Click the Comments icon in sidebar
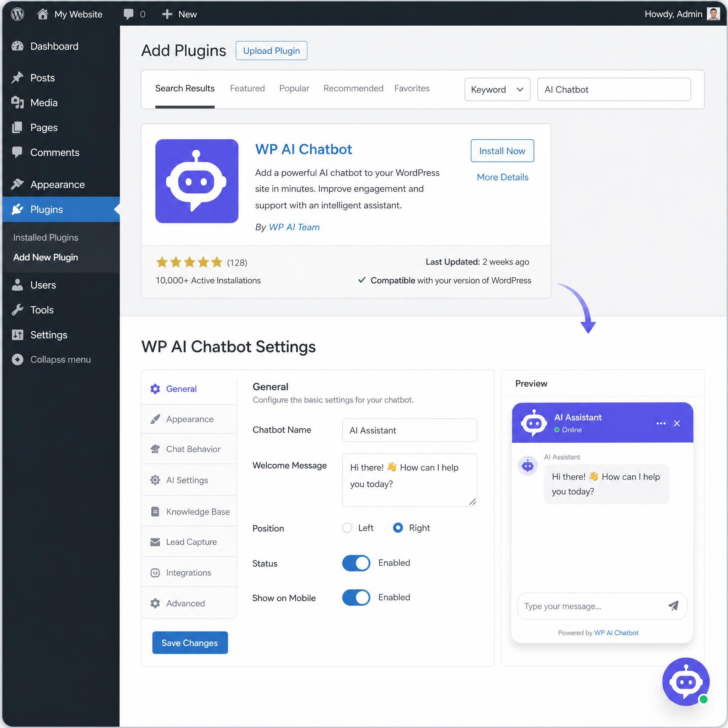The width and height of the screenshot is (728, 728). point(17,152)
